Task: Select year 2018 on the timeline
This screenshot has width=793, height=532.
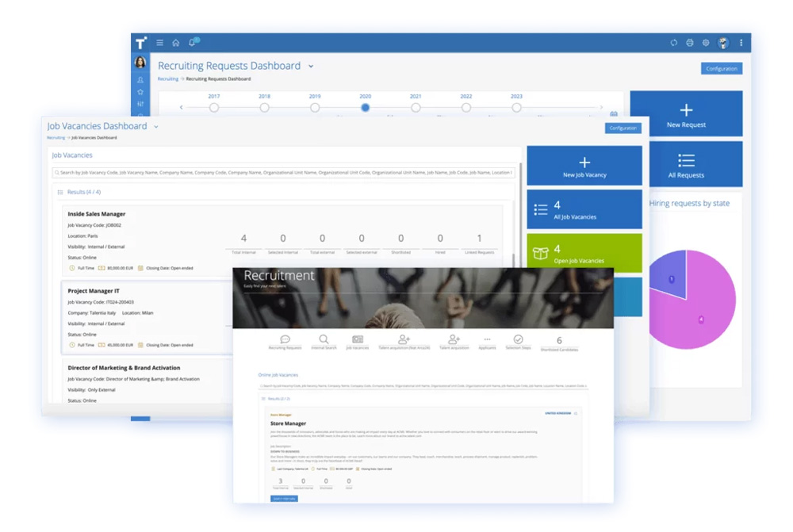Action: [x=264, y=108]
